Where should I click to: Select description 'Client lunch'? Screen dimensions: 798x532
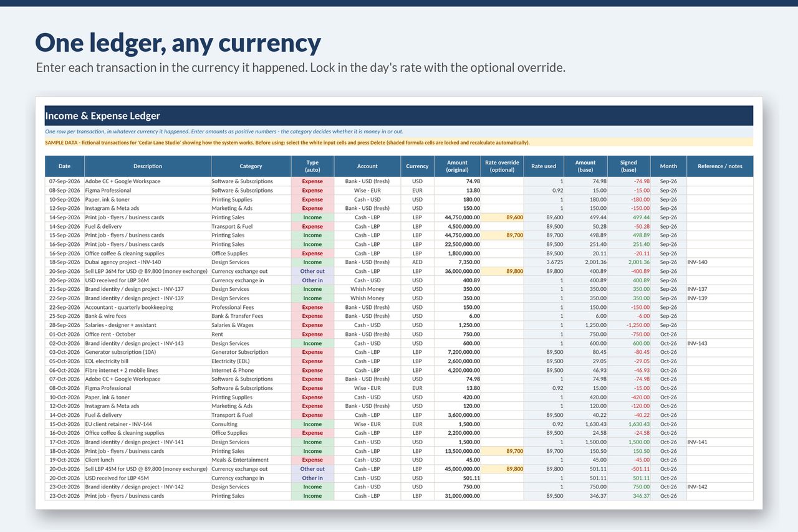(x=148, y=460)
